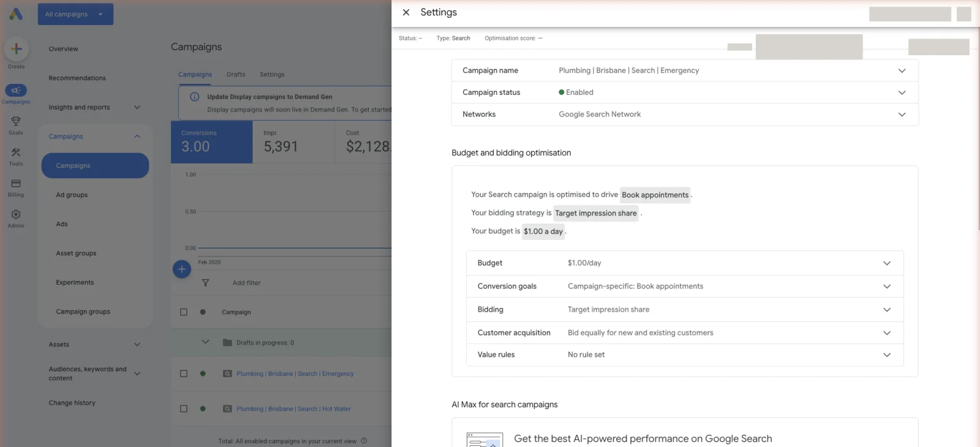Open the Goals trophy icon

16,121
